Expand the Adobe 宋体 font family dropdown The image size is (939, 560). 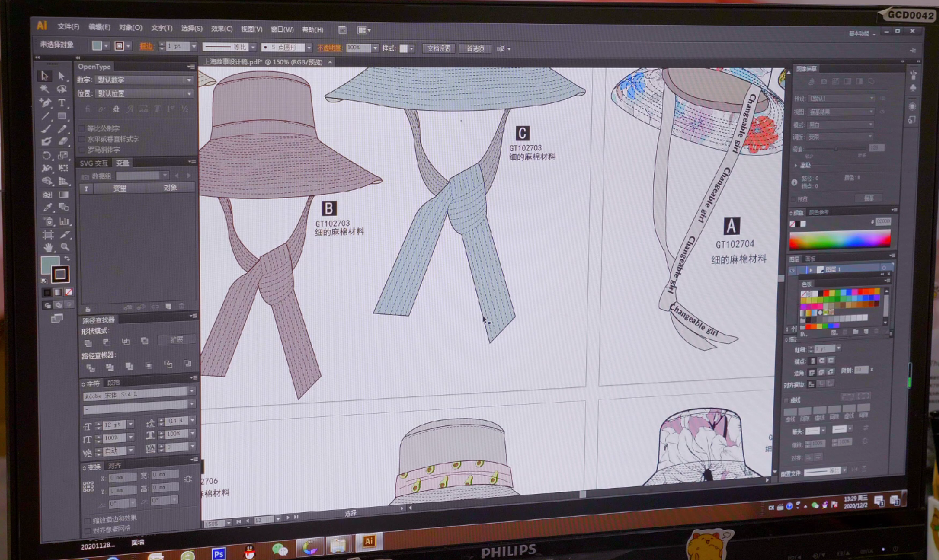point(192,392)
